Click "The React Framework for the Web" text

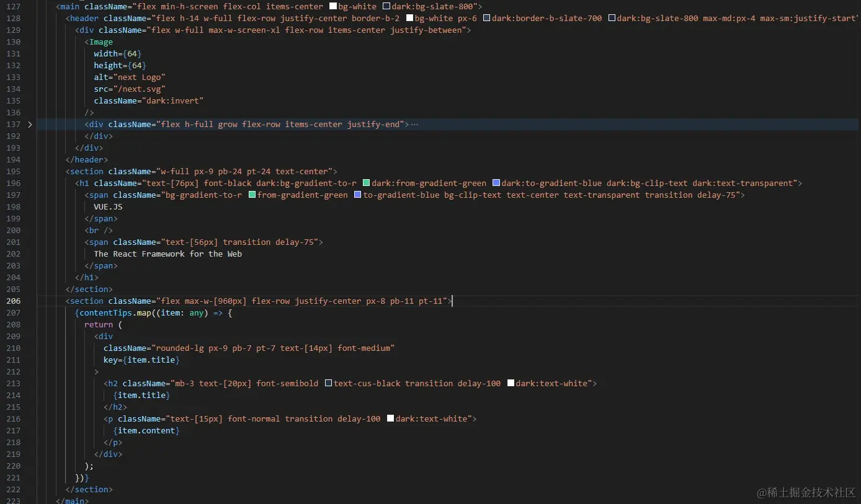tap(168, 254)
